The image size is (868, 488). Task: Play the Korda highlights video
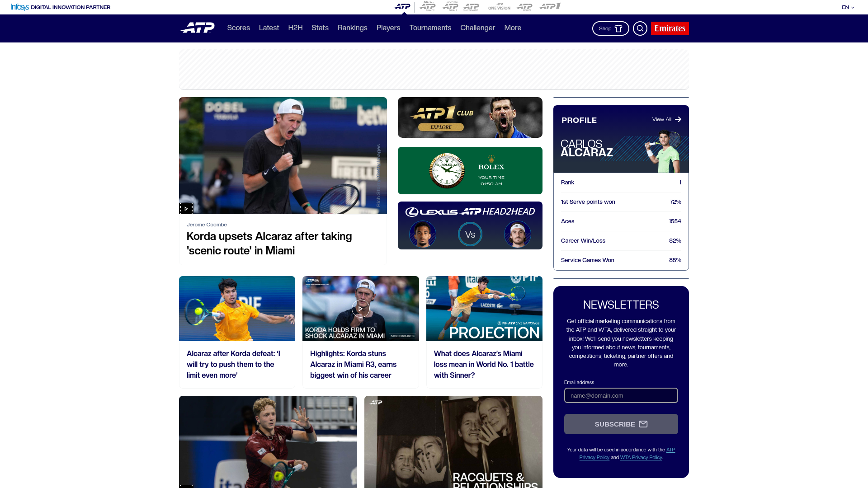tap(360, 309)
